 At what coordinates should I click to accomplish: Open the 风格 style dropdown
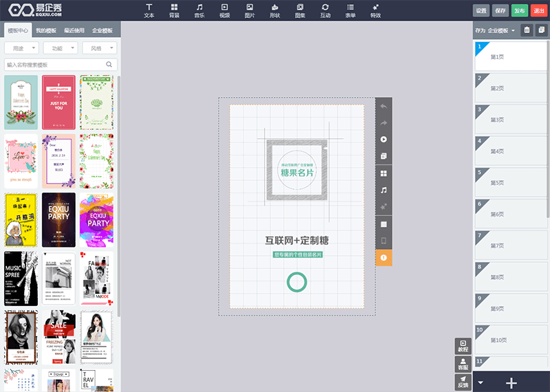coord(100,48)
